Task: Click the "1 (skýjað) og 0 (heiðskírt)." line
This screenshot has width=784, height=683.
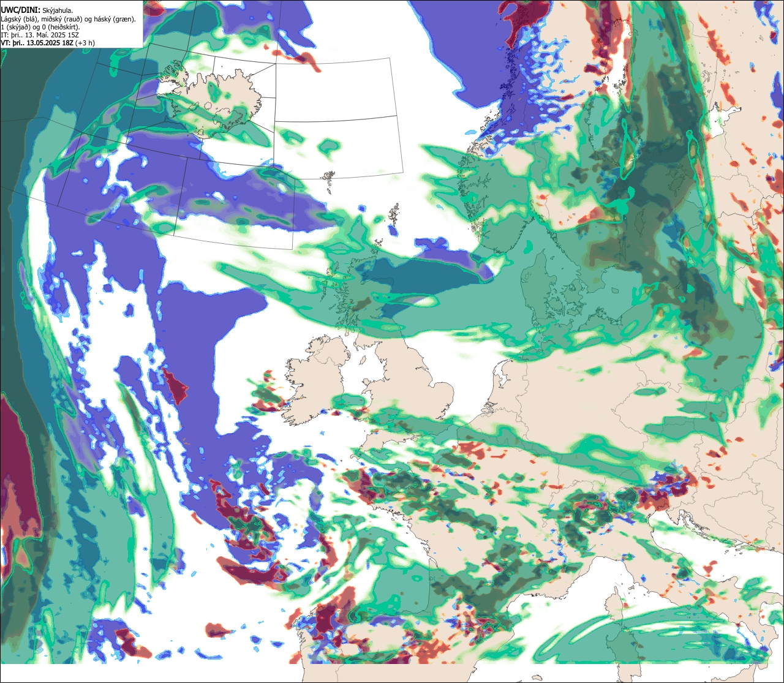Action: click(40, 27)
